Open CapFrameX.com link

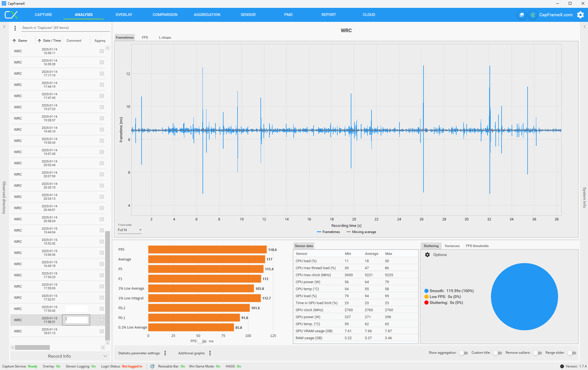(x=556, y=15)
